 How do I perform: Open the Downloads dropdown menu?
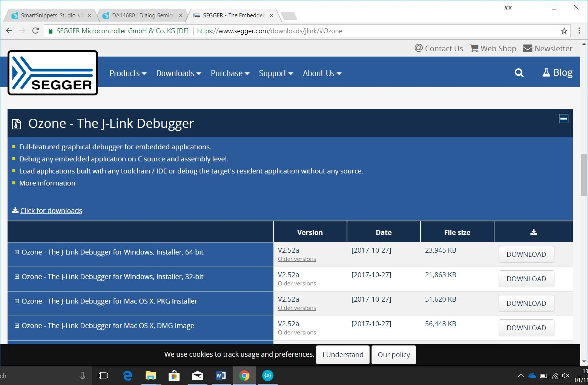coord(179,73)
